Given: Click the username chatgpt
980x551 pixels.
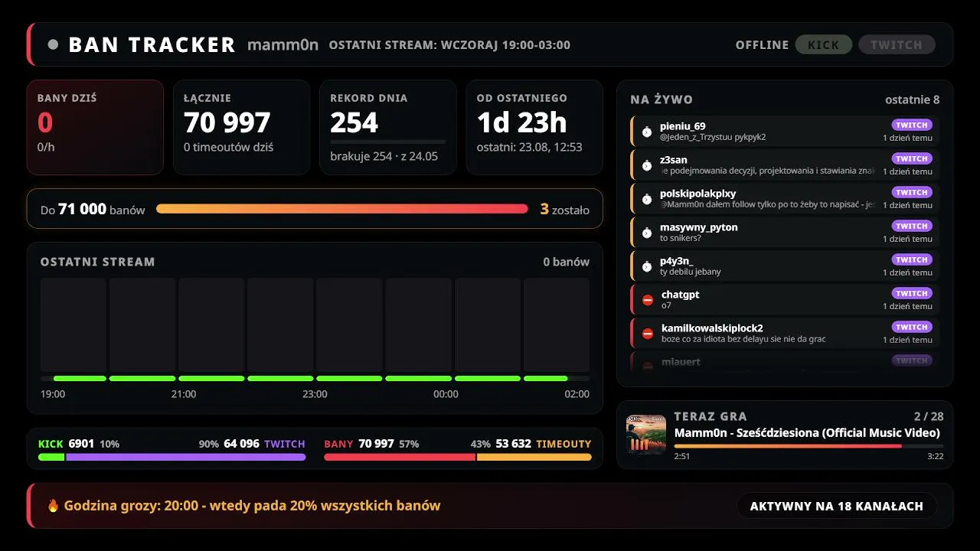Looking at the screenshot, I should [x=681, y=295].
